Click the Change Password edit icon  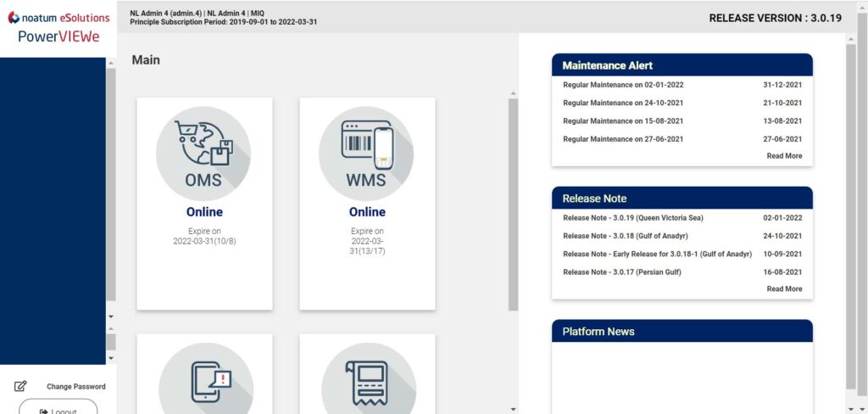click(x=21, y=386)
